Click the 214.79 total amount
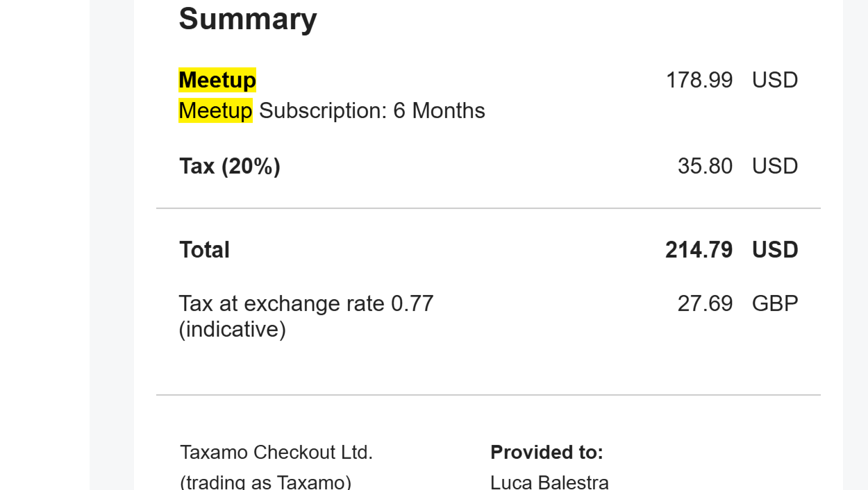 (698, 250)
